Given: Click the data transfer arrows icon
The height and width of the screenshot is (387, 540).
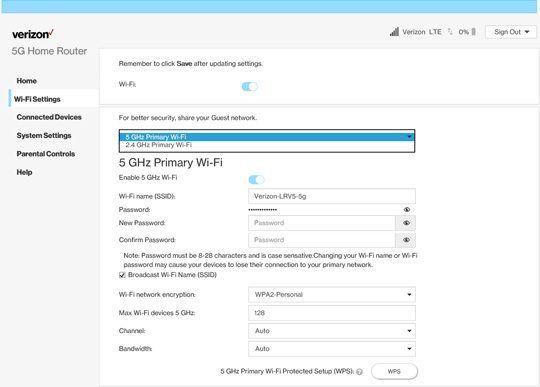Looking at the screenshot, I should (450, 32).
